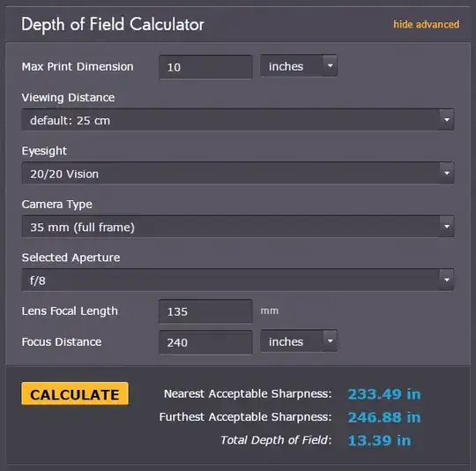Click the Depth of Field Calculator title
Viewport: 476px width, 471px height.
[113, 25]
